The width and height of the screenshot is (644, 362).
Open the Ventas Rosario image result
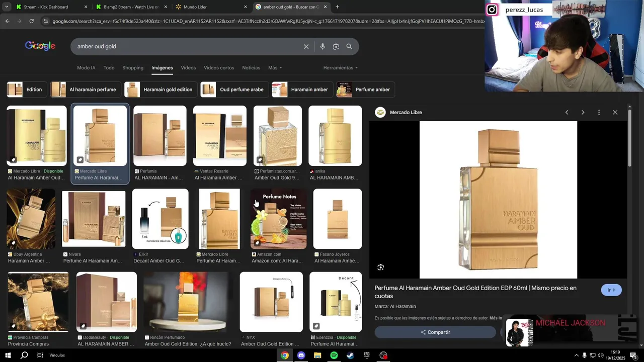tap(220, 136)
